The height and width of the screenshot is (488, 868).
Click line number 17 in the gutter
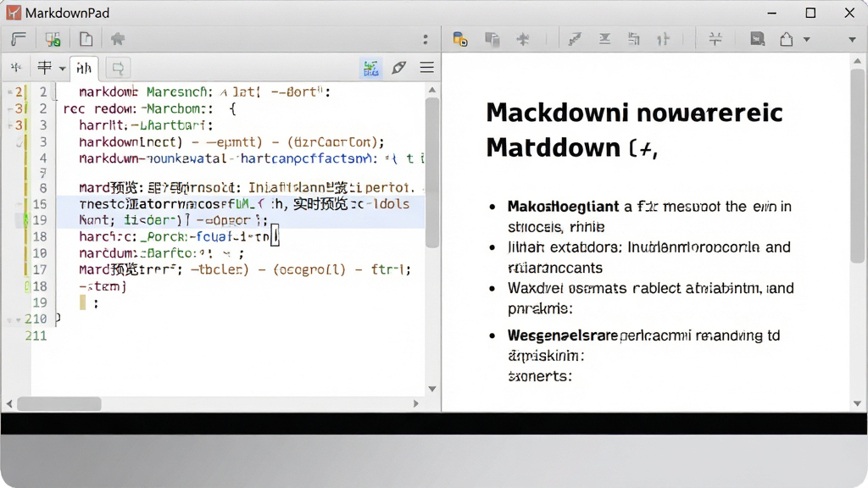(x=40, y=269)
